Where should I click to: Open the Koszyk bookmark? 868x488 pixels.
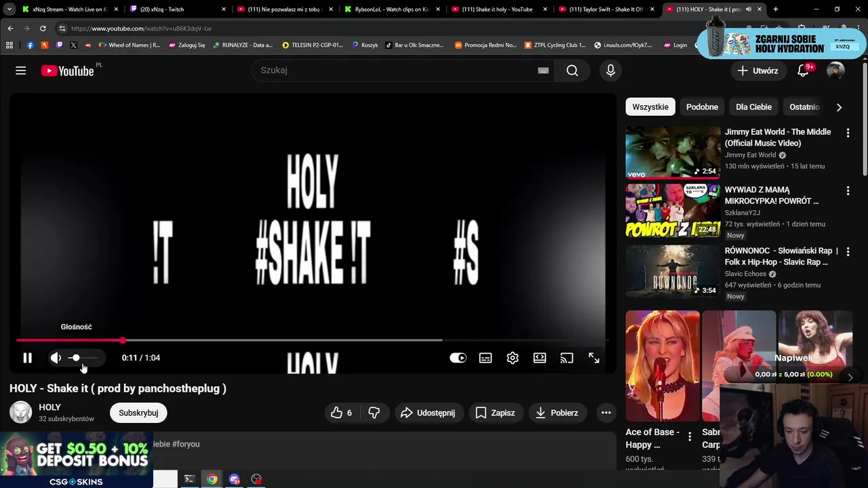365,45
